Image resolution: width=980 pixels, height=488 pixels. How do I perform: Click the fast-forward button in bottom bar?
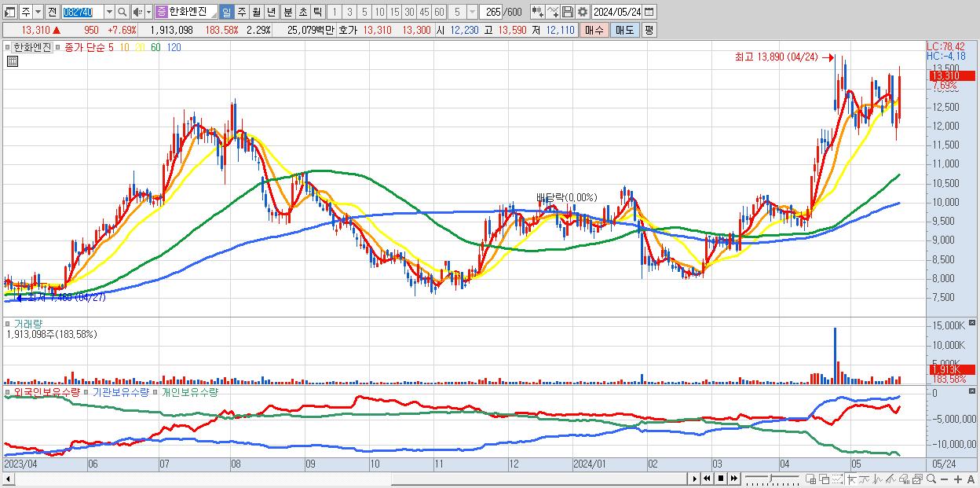click(733, 479)
